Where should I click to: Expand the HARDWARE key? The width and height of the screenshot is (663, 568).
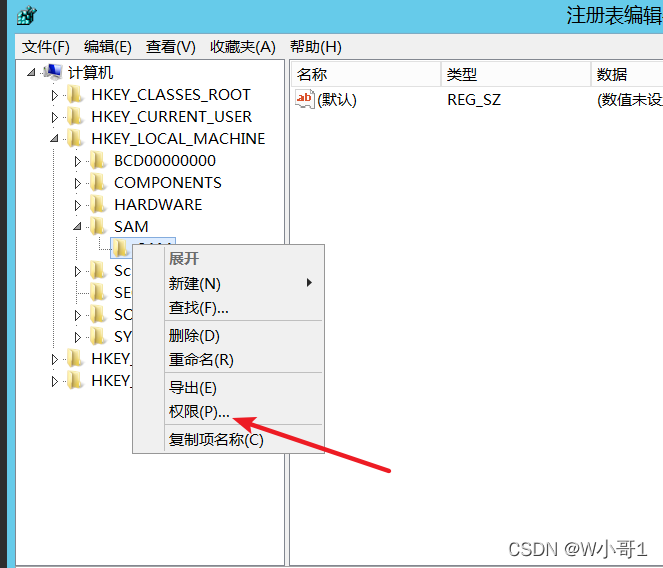77,205
